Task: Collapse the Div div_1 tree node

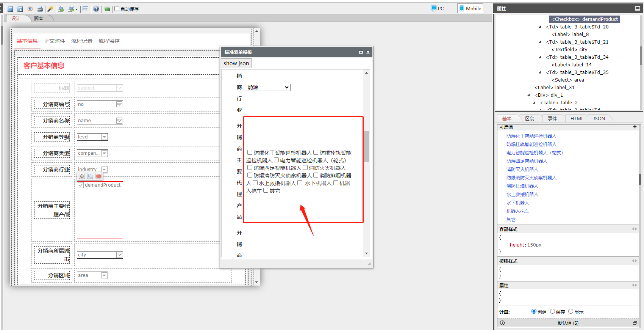Action: coord(528,95)
